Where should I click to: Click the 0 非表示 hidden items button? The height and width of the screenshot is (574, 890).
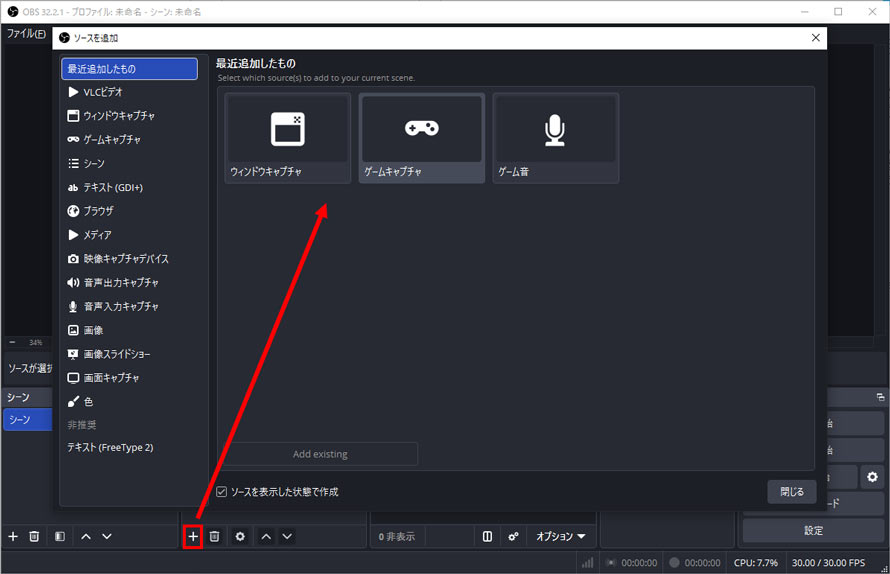pos(397,537)
